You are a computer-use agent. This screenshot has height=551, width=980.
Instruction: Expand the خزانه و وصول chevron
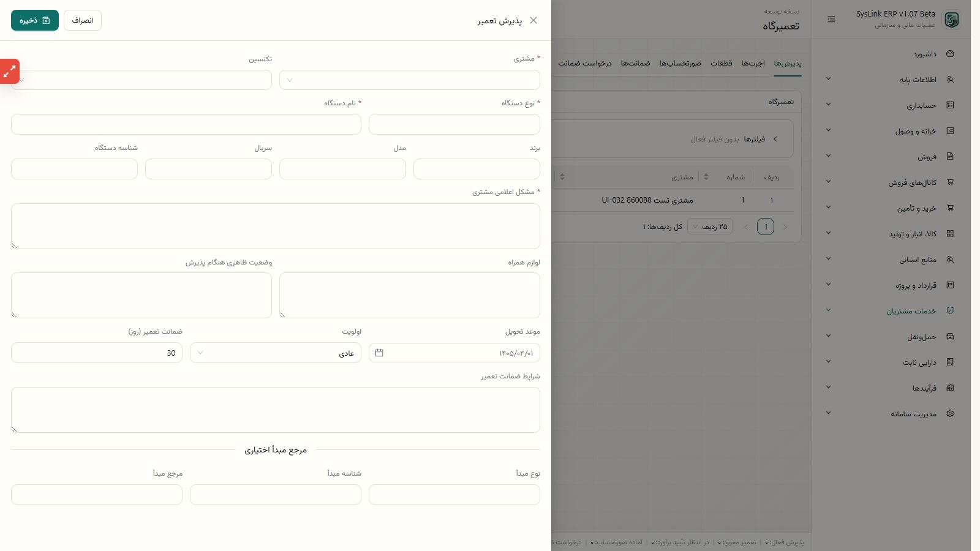click(x=828, y=130)
